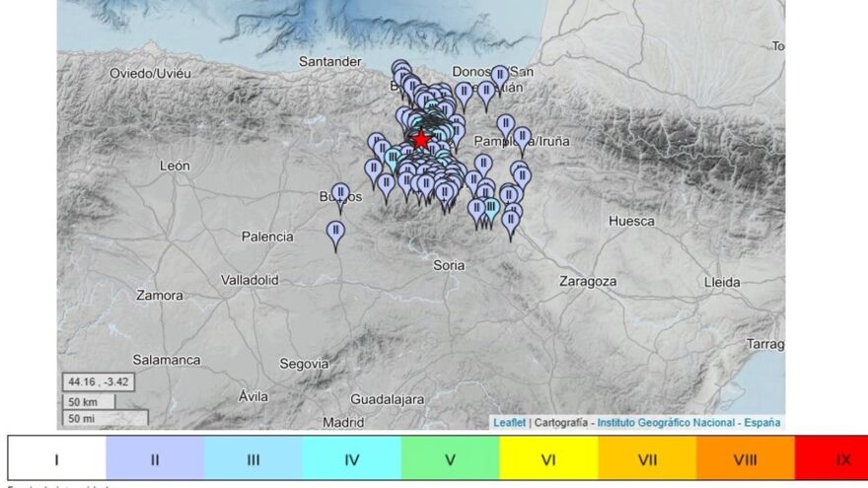Screen dimensions: 868x488
Task: Click the green intensity V legend swatch
Action: (x=451, y=458)
